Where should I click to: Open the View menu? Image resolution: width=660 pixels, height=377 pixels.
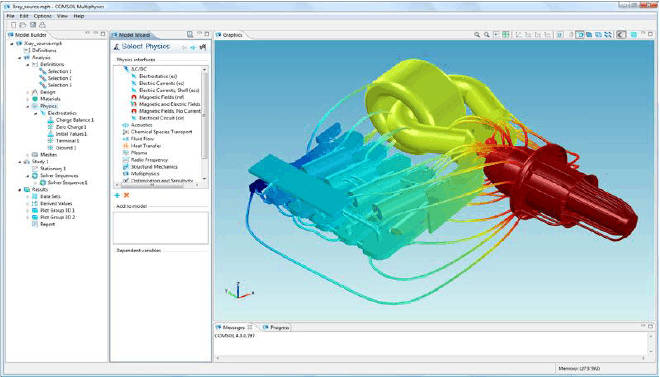[62, 16]
